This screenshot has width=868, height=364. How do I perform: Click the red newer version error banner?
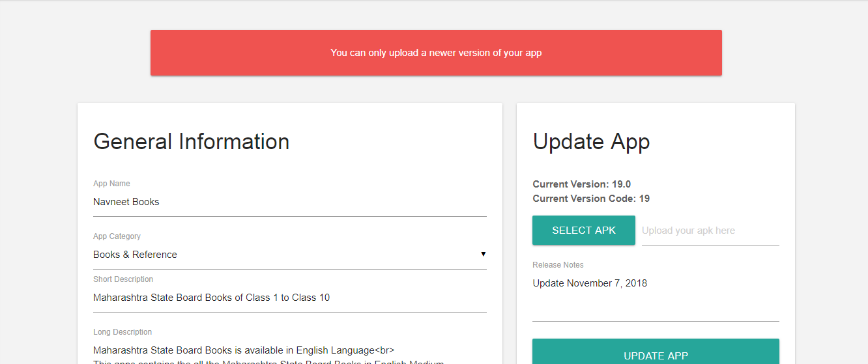[436, 53]
